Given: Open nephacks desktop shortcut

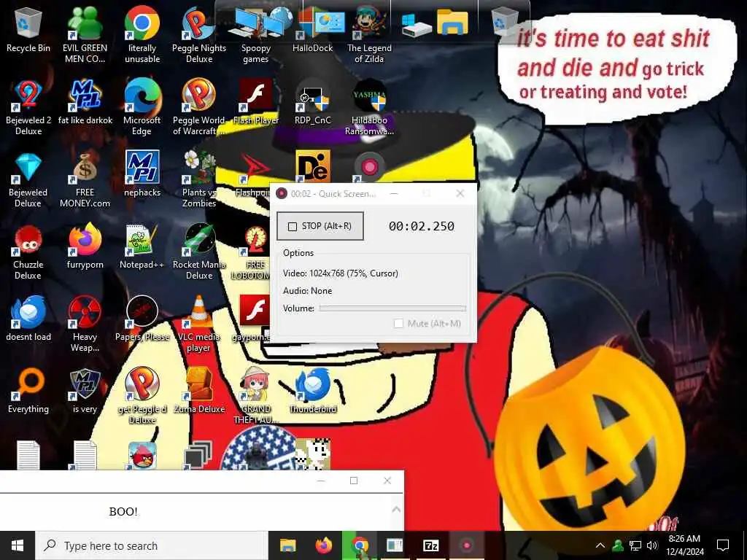Looking at the screenshot, I should pos(142,174).
